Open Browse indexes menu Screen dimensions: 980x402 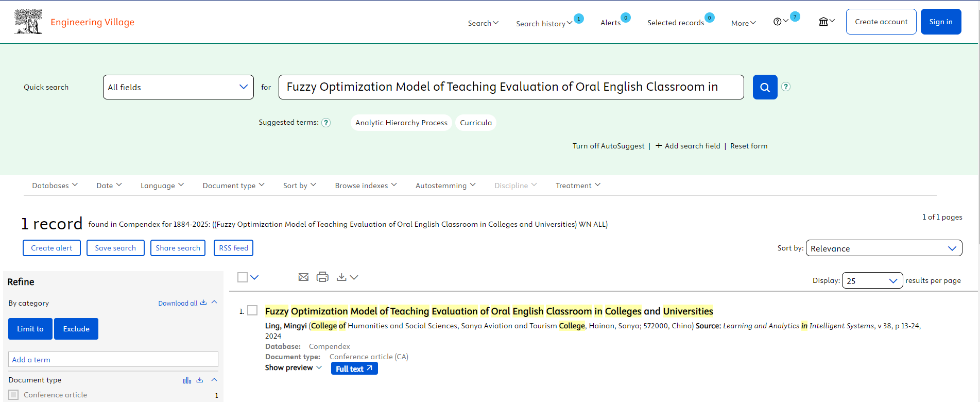(366, 186)
